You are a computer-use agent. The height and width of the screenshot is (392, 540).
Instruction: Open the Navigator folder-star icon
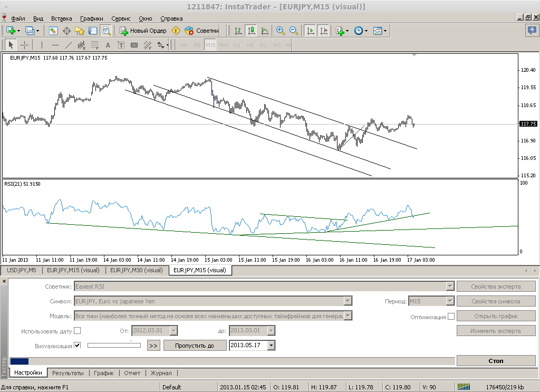(80, 31)
